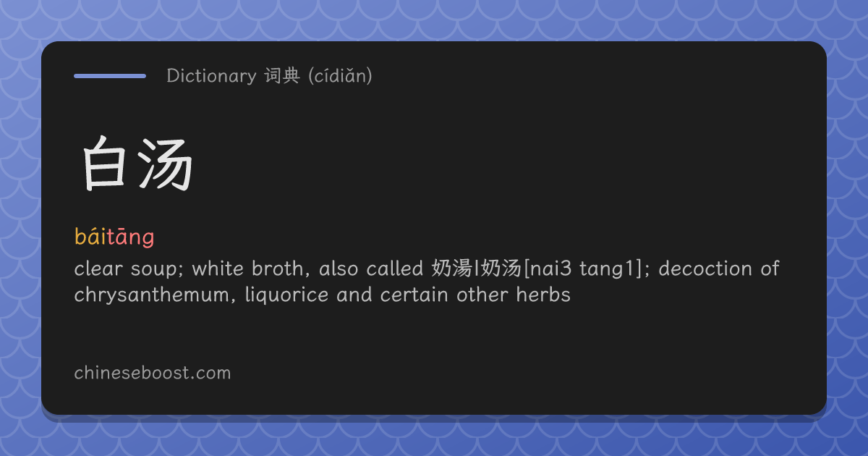Select the Chinese header text 词典
The image size is (868, 456).
pos(282,75)
